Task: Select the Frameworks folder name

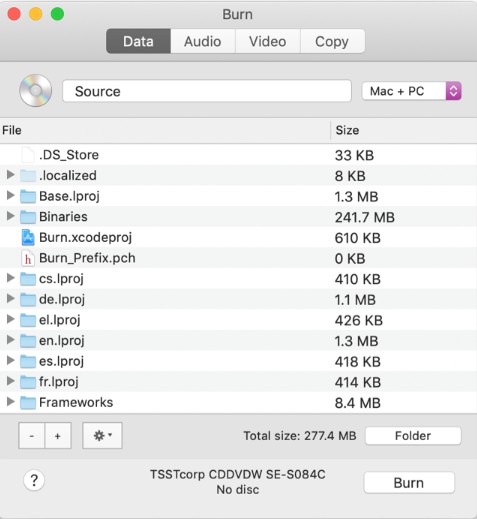Action: [x=76, y=403]
